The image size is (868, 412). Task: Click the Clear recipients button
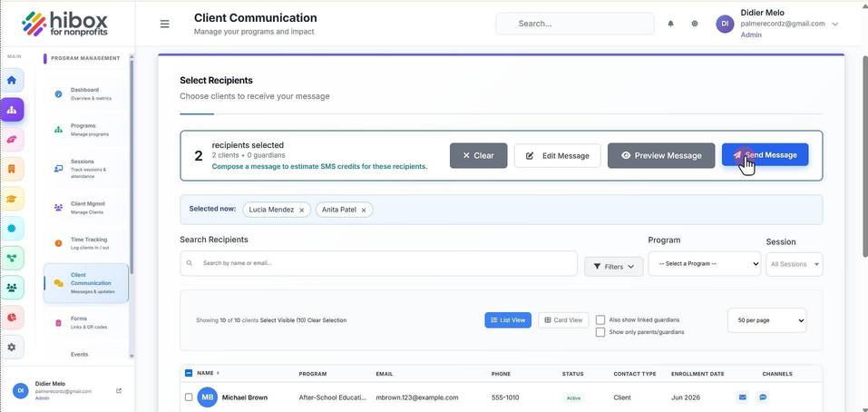pos(478,155)
